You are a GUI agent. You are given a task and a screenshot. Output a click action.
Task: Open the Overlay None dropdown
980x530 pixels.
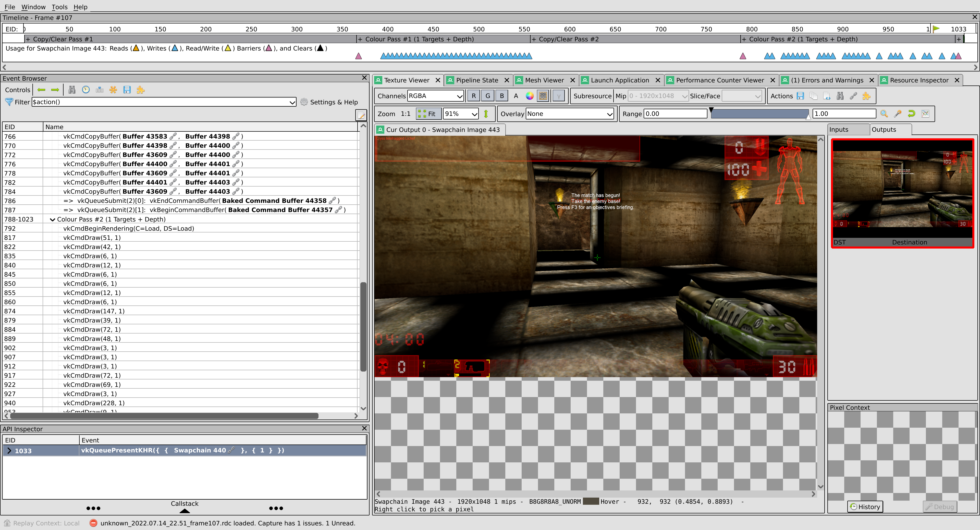click(x=570, y=114)
